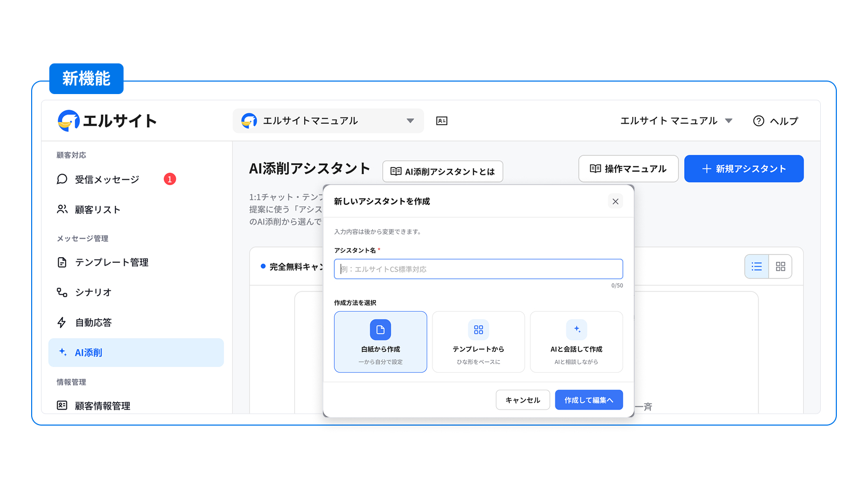Click the AI添削アシスタントとは button
This screenshot has height=489, width=868.
pyautogui.click(x=443, y=171)
